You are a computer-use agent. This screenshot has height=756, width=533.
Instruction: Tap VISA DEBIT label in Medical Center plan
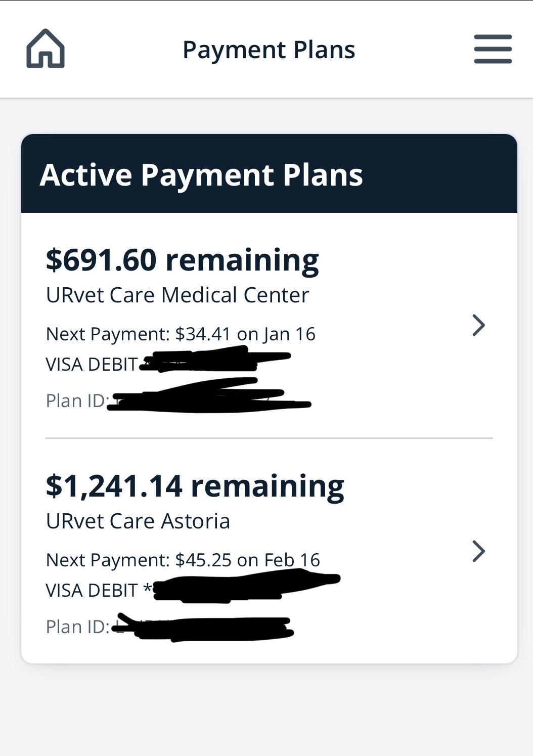point(92,365)
